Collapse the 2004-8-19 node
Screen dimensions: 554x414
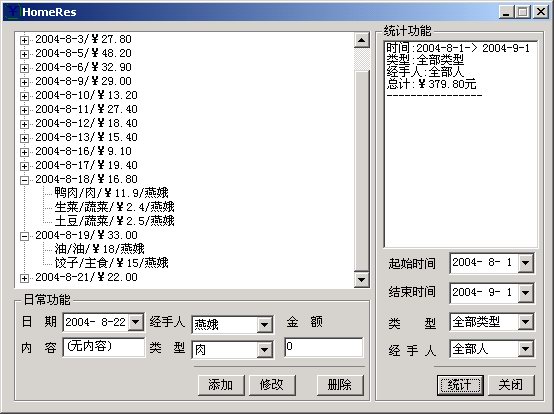(x=24, y=236)
